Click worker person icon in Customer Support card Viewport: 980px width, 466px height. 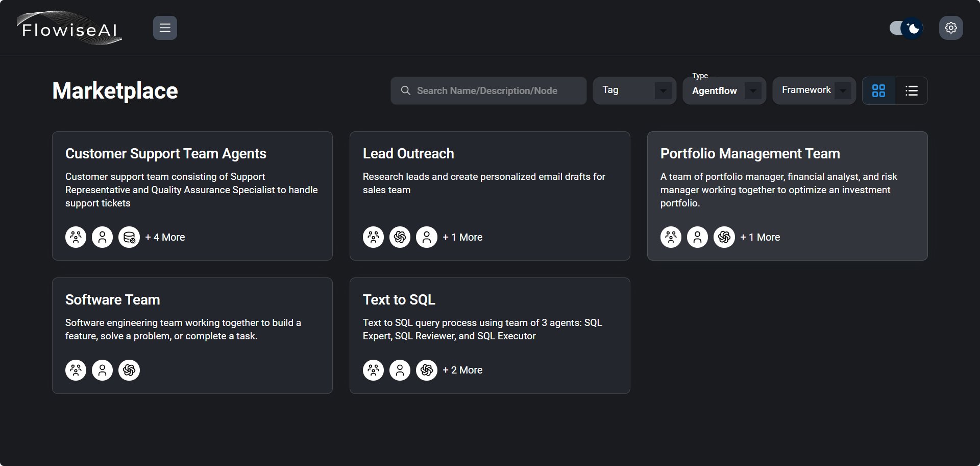pyautogui.click(x=103, y=237)
